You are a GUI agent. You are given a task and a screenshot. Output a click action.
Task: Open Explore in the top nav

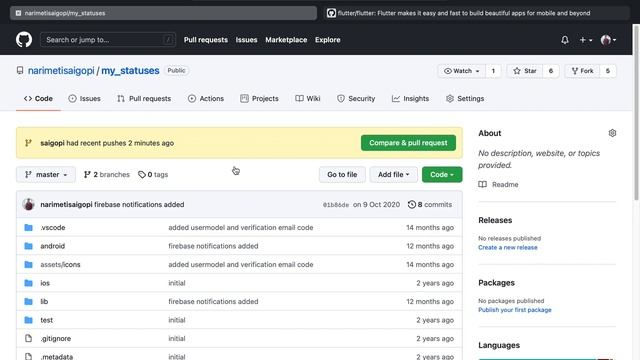pos(327,40)
